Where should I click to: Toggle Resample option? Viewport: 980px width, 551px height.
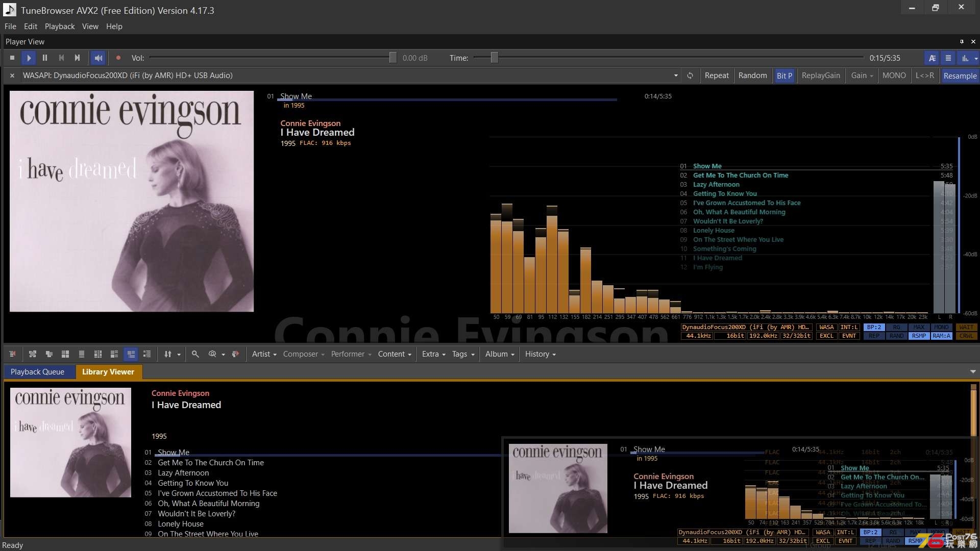pyautogui.click(x=960, y=76)
